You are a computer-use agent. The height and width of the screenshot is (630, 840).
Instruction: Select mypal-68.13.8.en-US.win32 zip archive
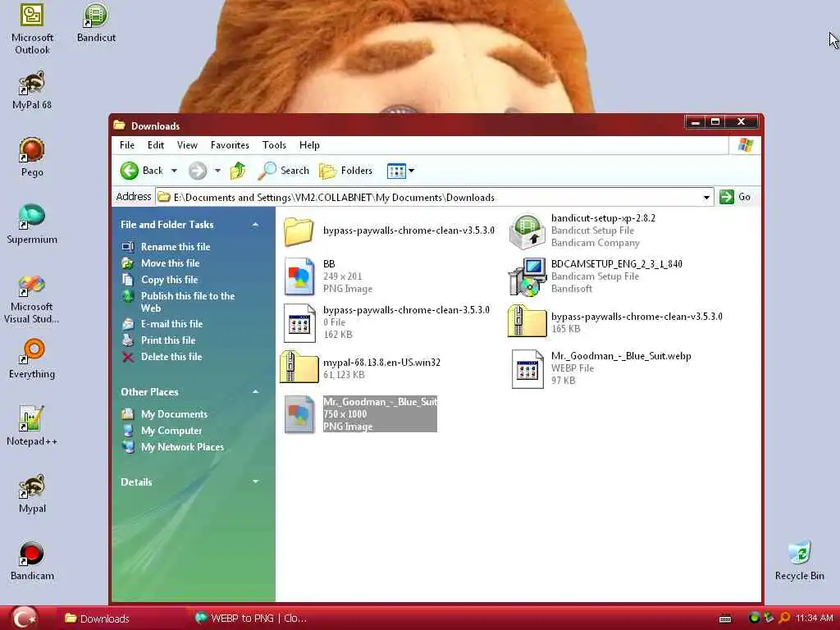360,368
